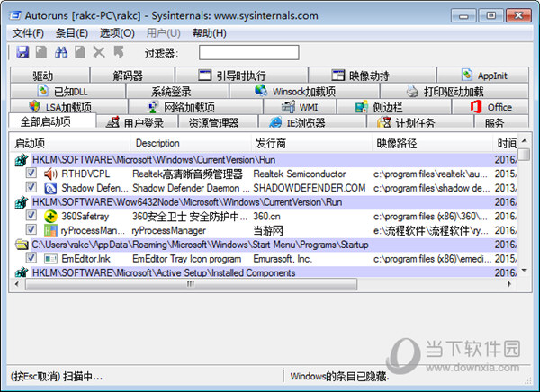The image size is (540, 392).
Task: Toggle the ryProcessManager entry checkbox
Action: (31, 229)
